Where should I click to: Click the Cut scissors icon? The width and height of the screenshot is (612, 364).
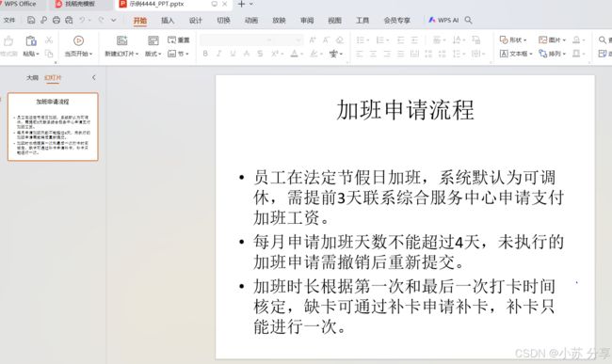pyautogui.click(x=49, y=40)
